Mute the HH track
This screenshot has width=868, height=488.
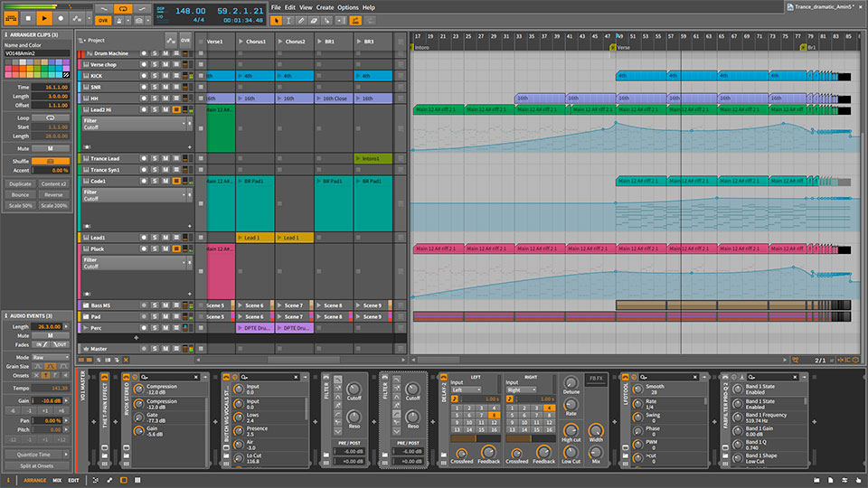[x=165, y=99]
